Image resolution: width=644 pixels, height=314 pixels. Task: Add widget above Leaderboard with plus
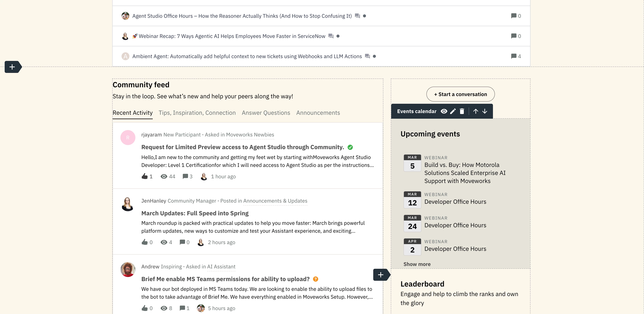(x=381, y=275)
